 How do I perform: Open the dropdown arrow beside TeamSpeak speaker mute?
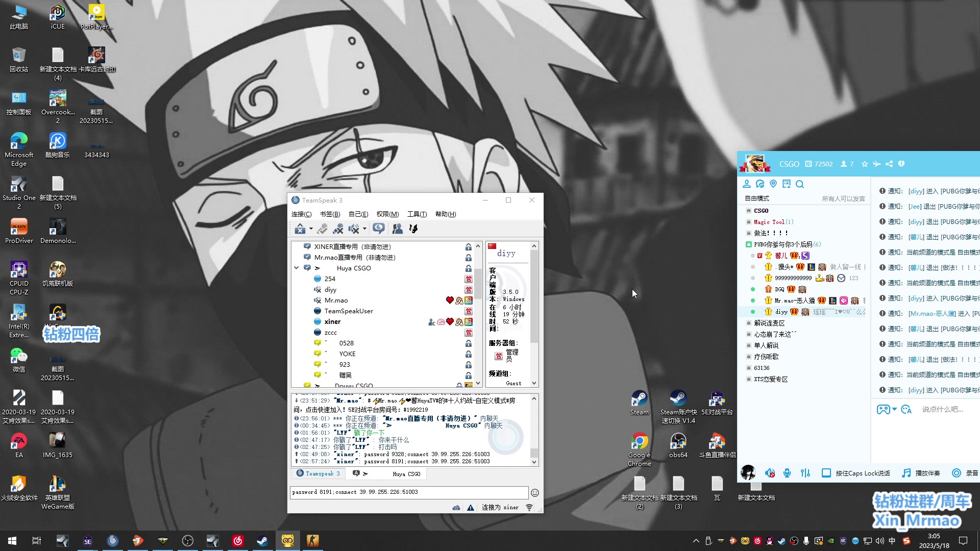[x=364, y=229]
